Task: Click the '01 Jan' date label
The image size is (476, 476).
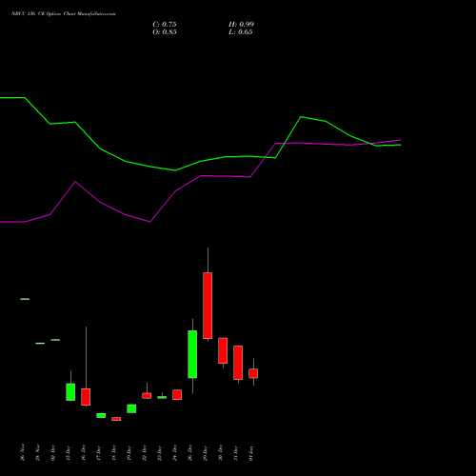Action: pos(251,452)
